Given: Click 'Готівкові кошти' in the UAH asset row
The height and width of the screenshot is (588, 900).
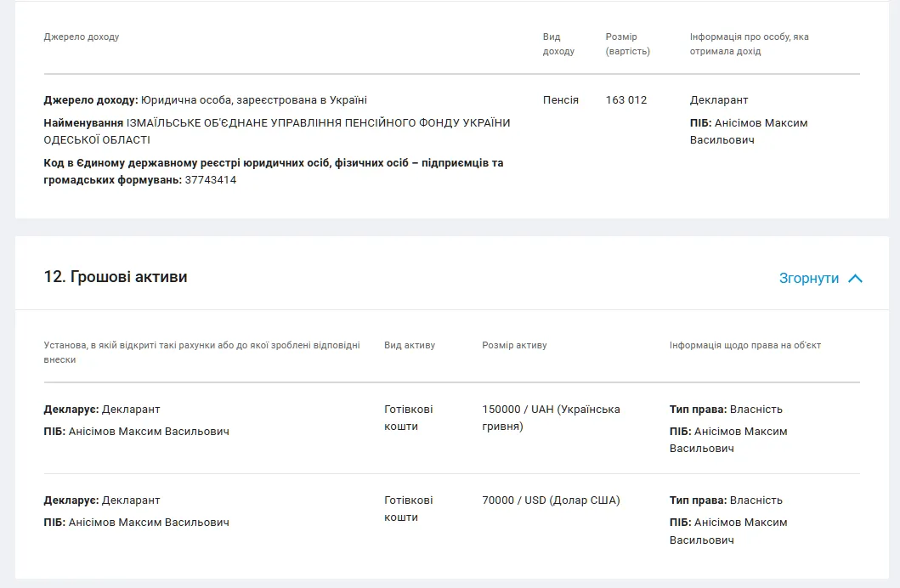Looking at the screenshot, I should coord(408,417).
